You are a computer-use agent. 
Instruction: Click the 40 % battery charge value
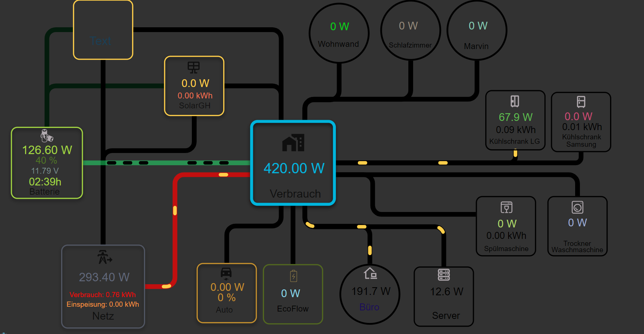click(46, 160)
